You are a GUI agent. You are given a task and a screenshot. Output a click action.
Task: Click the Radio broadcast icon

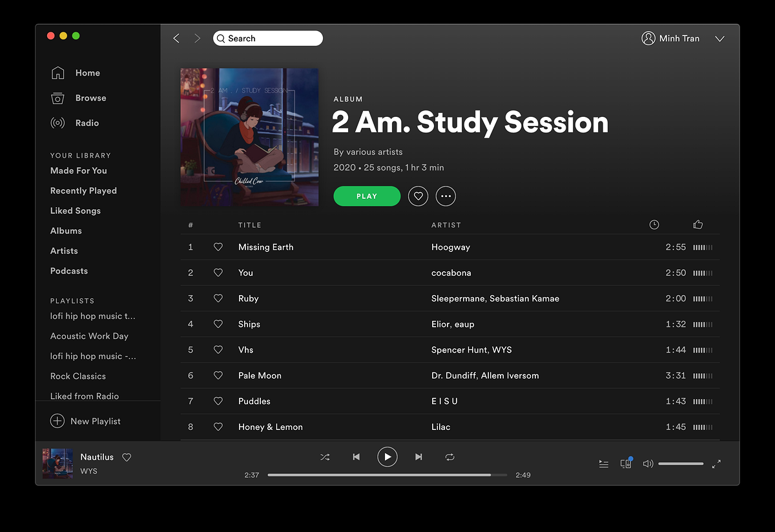(x=57, y=123)
